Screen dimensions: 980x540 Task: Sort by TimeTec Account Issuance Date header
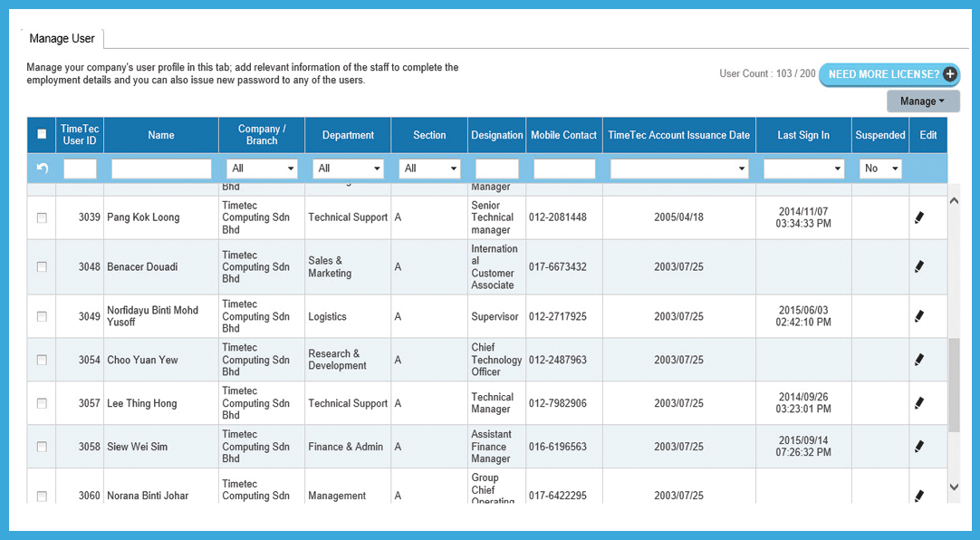(678, 135)
